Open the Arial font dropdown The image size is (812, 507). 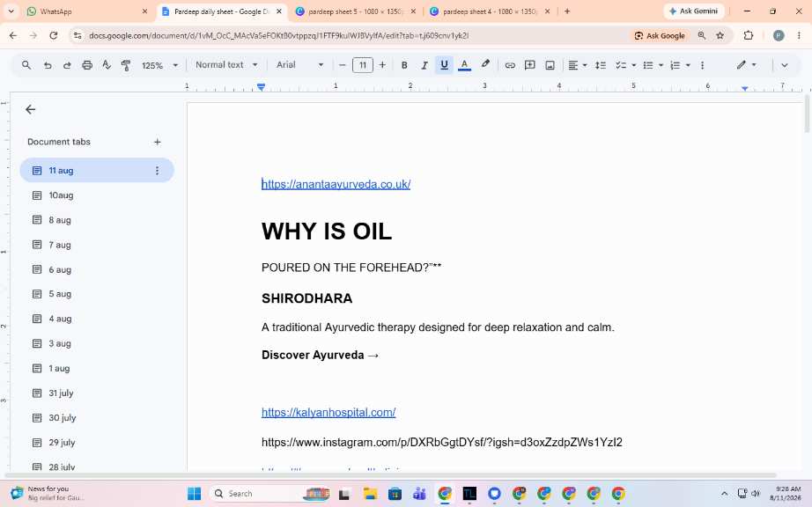click(299, 64)
